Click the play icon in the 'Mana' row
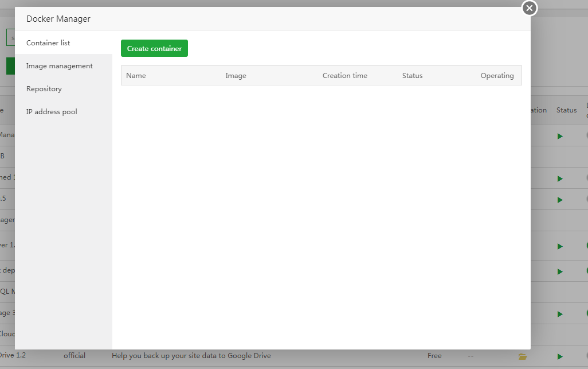 (560, 136)
